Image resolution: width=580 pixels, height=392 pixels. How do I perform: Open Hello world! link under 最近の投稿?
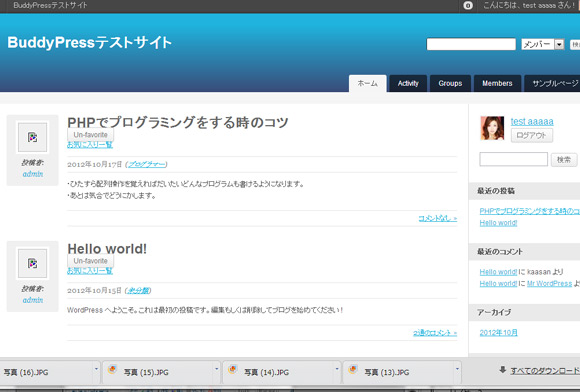[x=498, y=223]
